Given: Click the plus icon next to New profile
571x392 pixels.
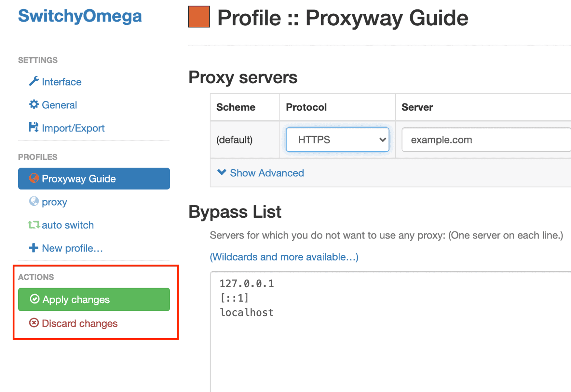Looking at the screenshot, I should tap(34, 248).
